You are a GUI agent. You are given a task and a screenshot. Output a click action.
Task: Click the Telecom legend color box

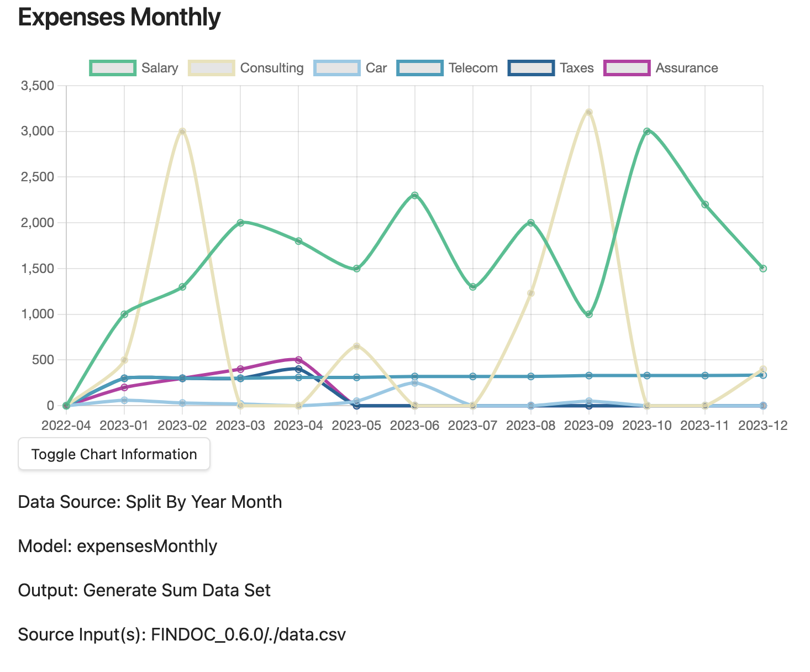point(420,68)
